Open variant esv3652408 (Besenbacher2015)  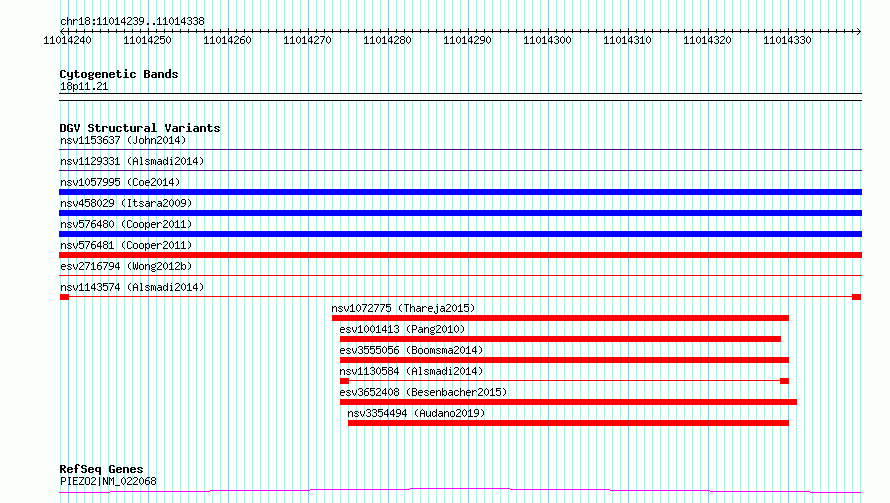(423, 392)
